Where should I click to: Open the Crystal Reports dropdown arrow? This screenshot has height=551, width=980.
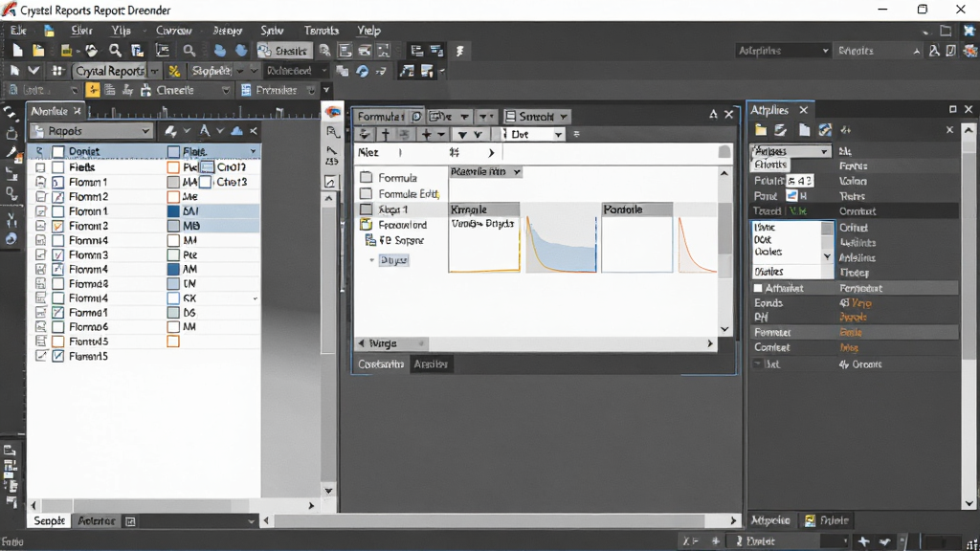(154, 71)
